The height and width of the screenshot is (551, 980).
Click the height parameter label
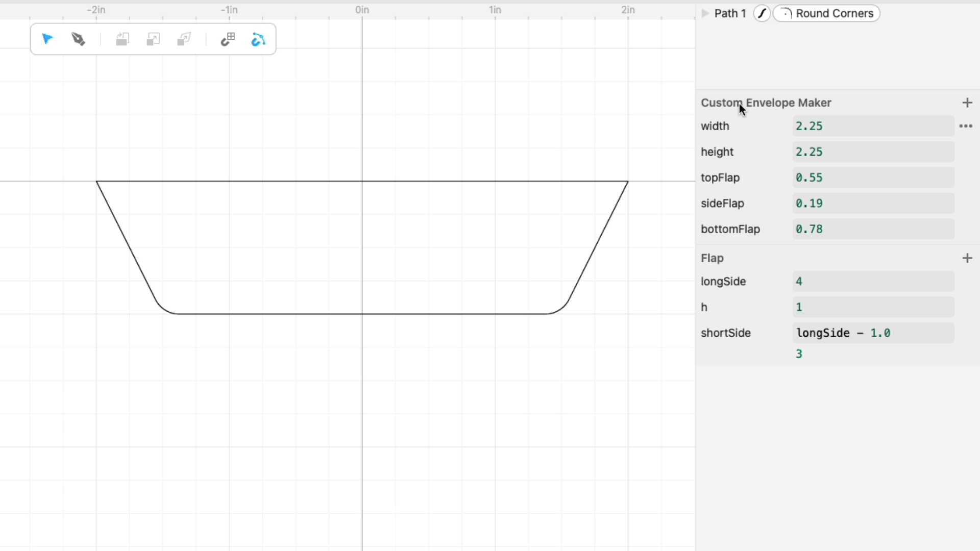tap(717, 152)
